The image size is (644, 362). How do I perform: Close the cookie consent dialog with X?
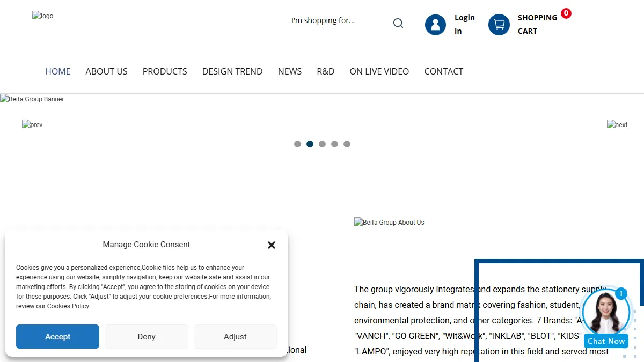272,245
